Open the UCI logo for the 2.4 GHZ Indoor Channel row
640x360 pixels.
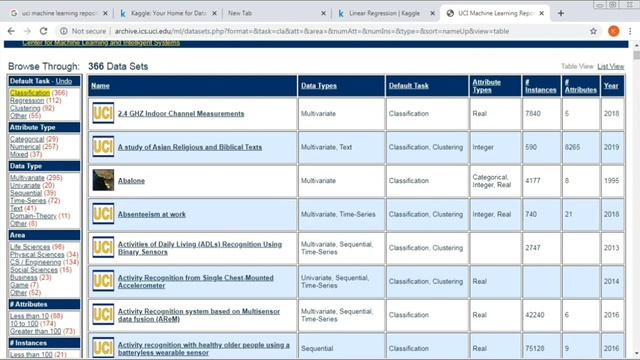(103, 113)
